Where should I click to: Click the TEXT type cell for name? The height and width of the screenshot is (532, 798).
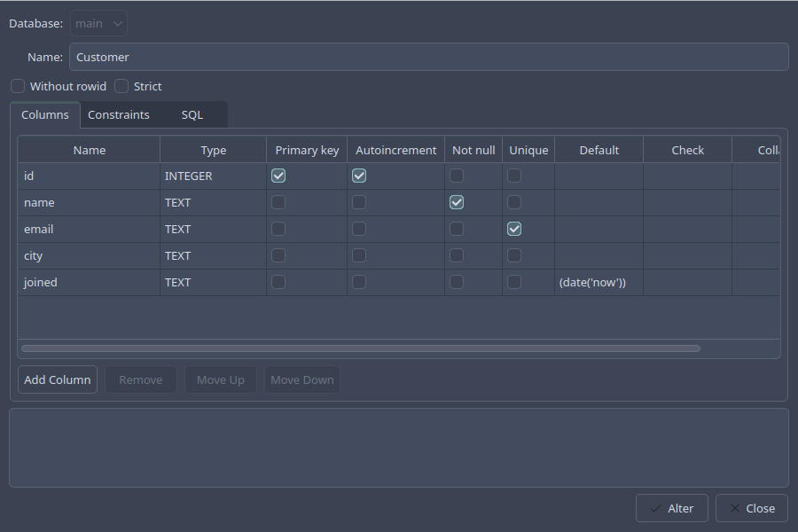pyautogui.click(x=213, y=203)
